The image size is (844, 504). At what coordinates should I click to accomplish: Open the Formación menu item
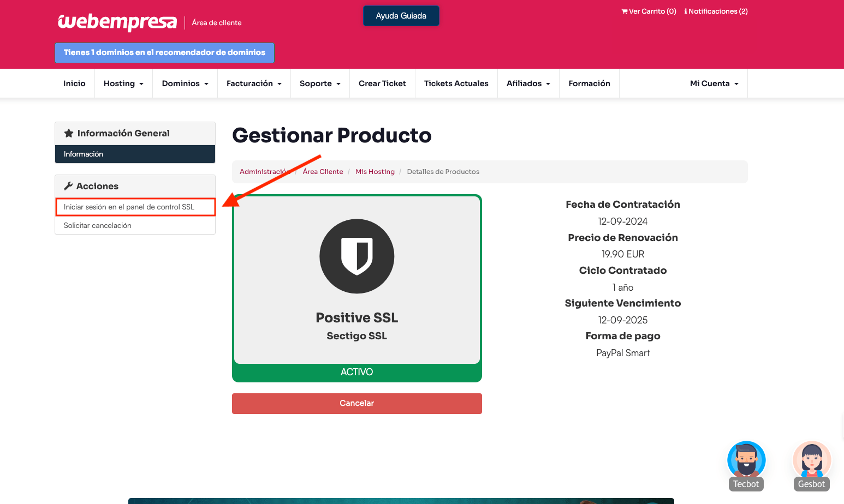coord(589,83)
